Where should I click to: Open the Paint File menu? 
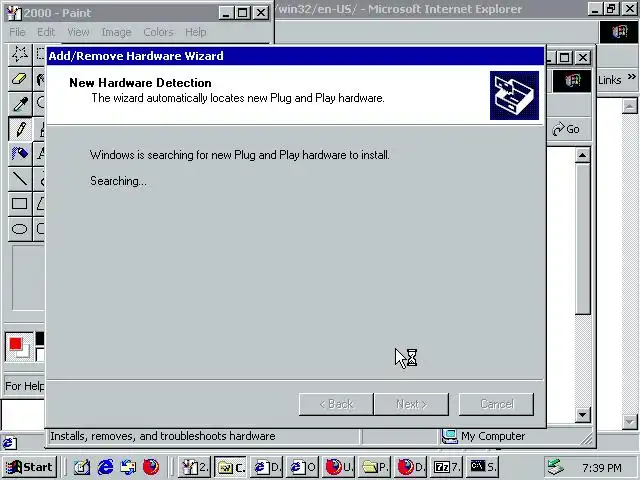click(x=17, y=32)
